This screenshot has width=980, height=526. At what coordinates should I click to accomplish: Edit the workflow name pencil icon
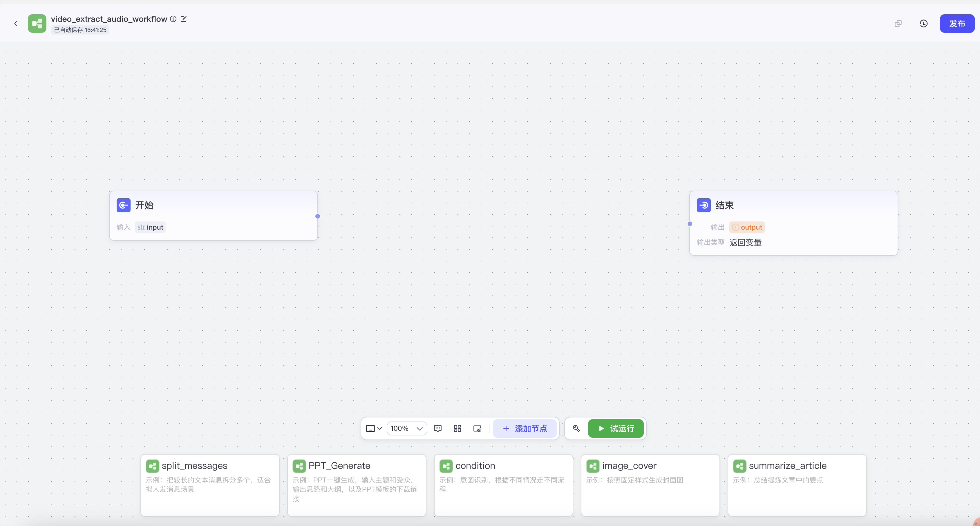tap(183, 19)
